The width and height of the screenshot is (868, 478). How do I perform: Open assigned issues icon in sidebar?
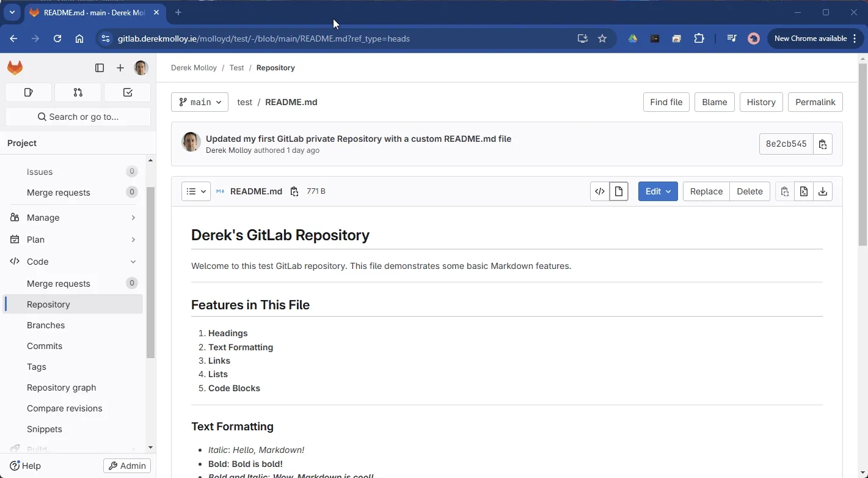28,92
